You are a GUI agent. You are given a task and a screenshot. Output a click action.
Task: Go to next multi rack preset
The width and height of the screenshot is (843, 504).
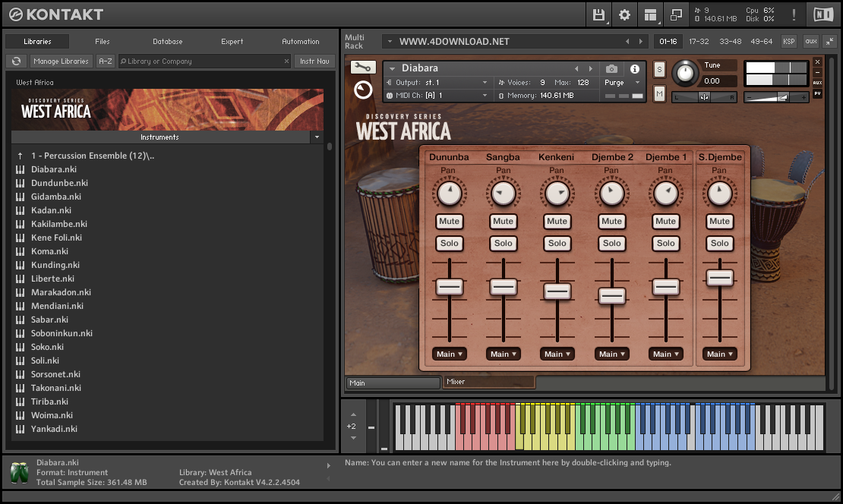640,42
